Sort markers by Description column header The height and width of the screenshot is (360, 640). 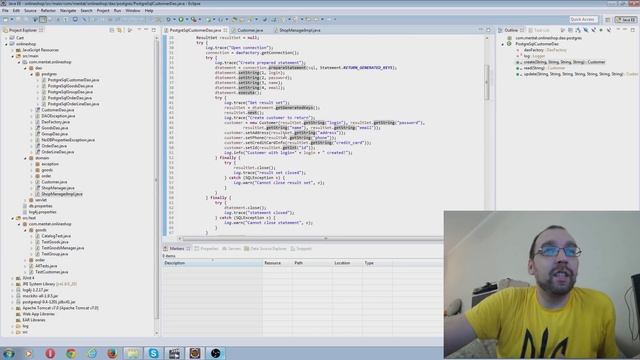pyautogui.click(x=212, y=263)
